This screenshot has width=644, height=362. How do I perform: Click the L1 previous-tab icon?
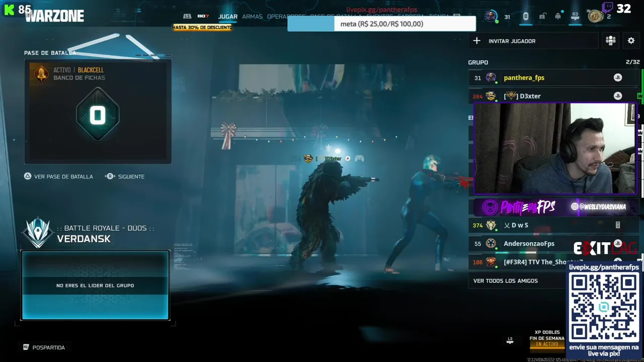point(187,17)
